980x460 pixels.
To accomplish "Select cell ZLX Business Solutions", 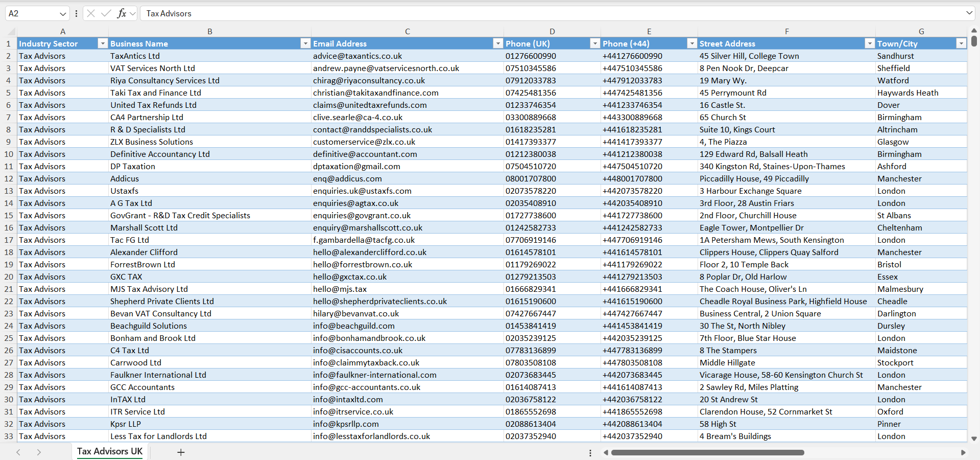I will pyautogui.click(x=210, y=142).
